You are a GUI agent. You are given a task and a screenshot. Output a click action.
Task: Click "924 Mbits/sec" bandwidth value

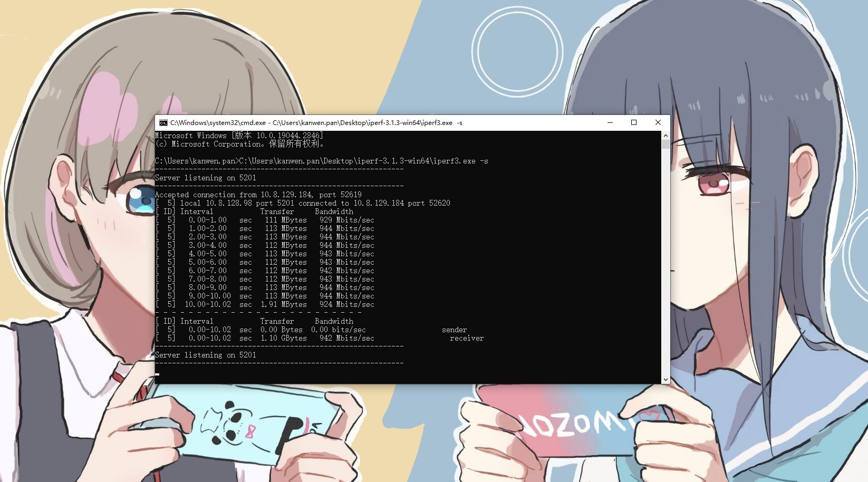347,304
